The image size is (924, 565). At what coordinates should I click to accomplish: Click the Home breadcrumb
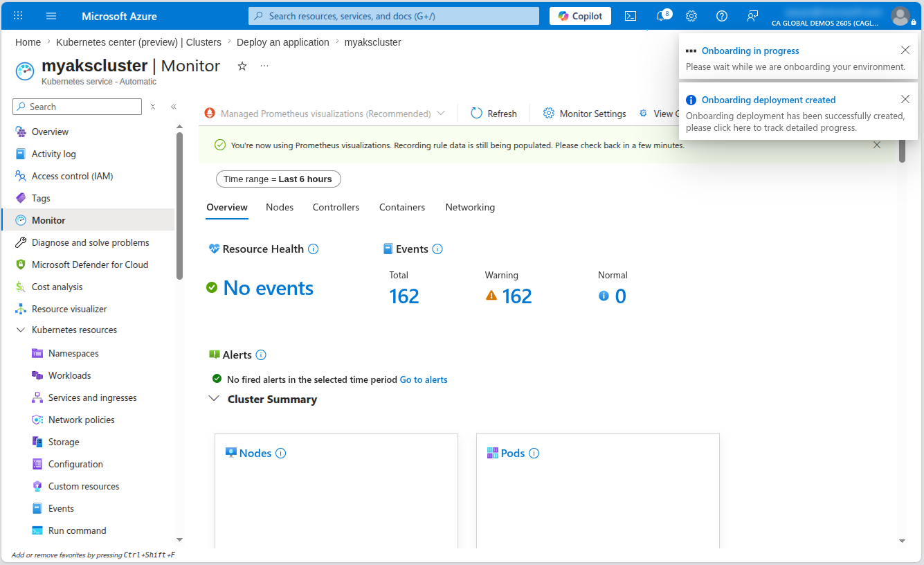click(28, 42)
